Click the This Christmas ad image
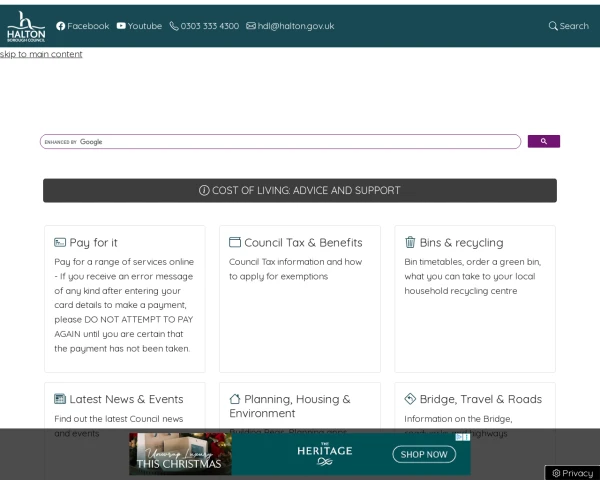The width and height of the screenshot is (600, 480). 180,454
